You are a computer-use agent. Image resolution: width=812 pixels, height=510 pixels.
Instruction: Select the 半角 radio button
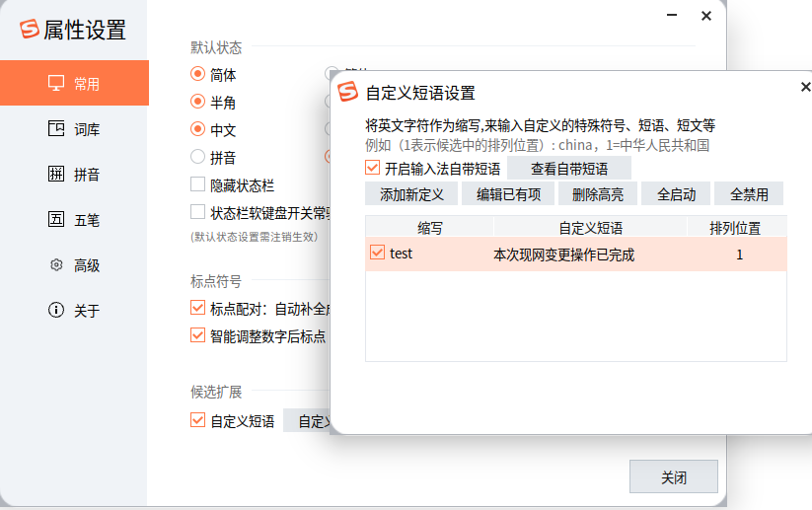click(x=198, y=102)
